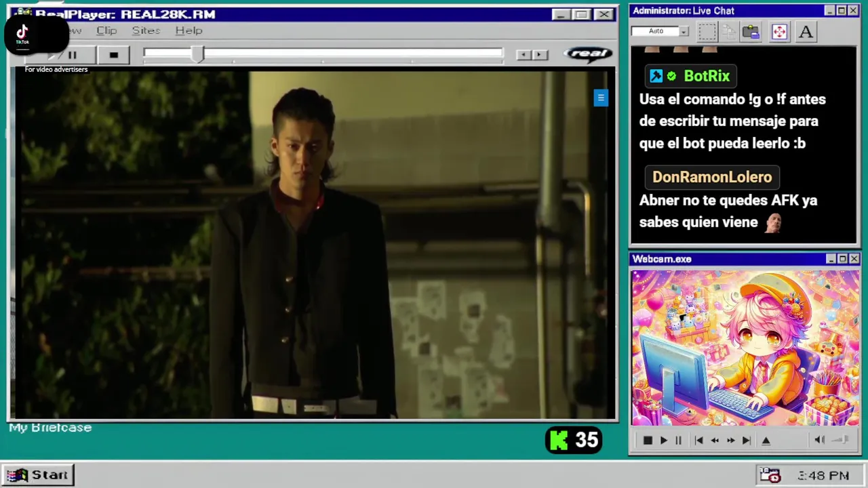Open the Help menu

coord(189,30)
